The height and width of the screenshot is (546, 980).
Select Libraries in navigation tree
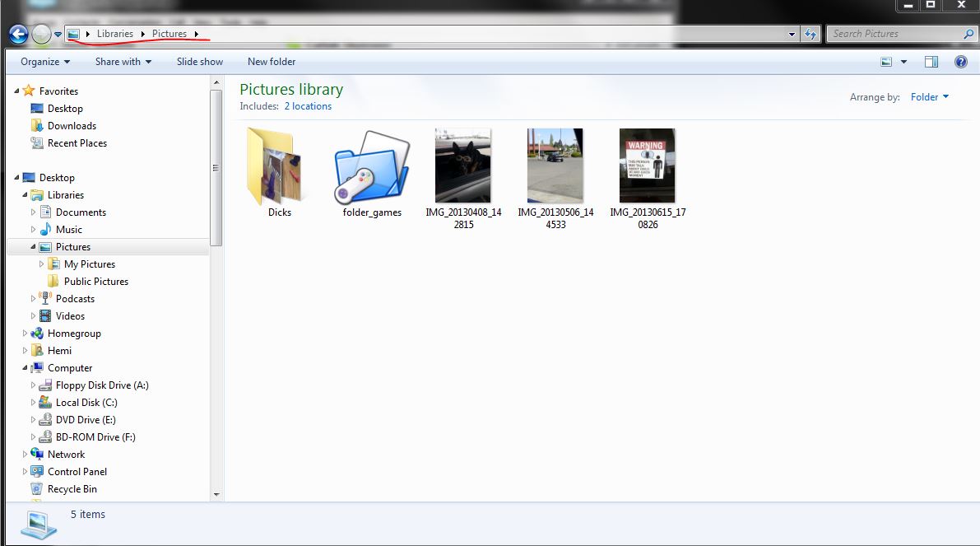(66, 195)
